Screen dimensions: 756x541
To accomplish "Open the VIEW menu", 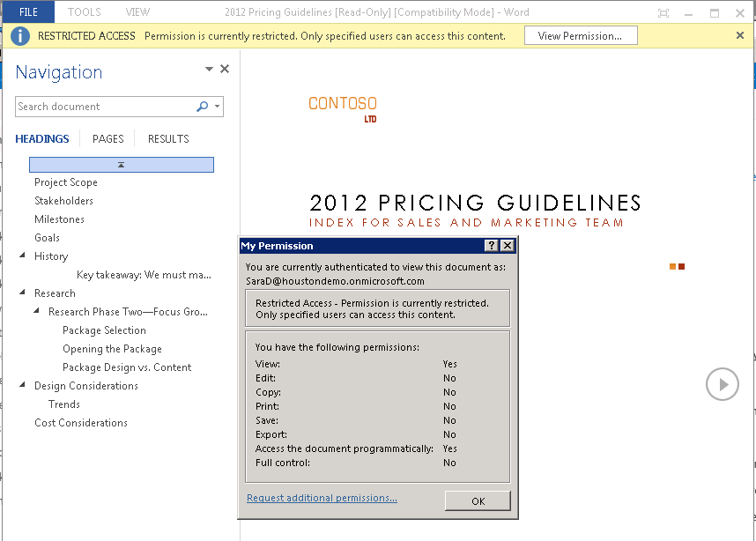I will tap(137, 12).
